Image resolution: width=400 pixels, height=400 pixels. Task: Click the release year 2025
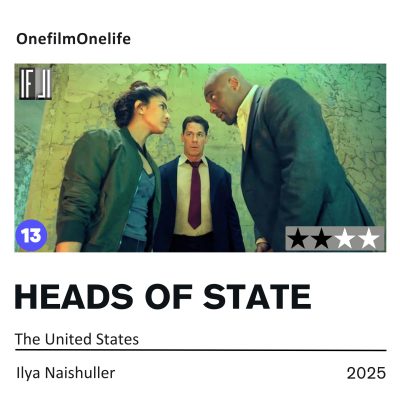tap(366, 373)
